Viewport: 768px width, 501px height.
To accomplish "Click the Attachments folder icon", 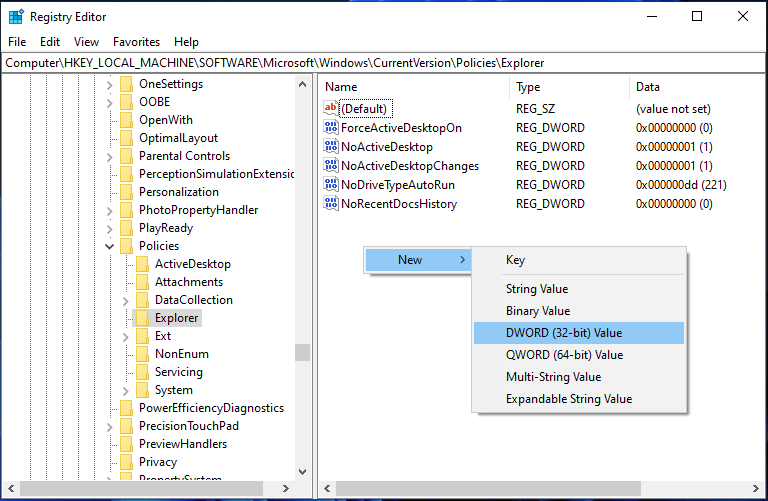I will (143, 282).
